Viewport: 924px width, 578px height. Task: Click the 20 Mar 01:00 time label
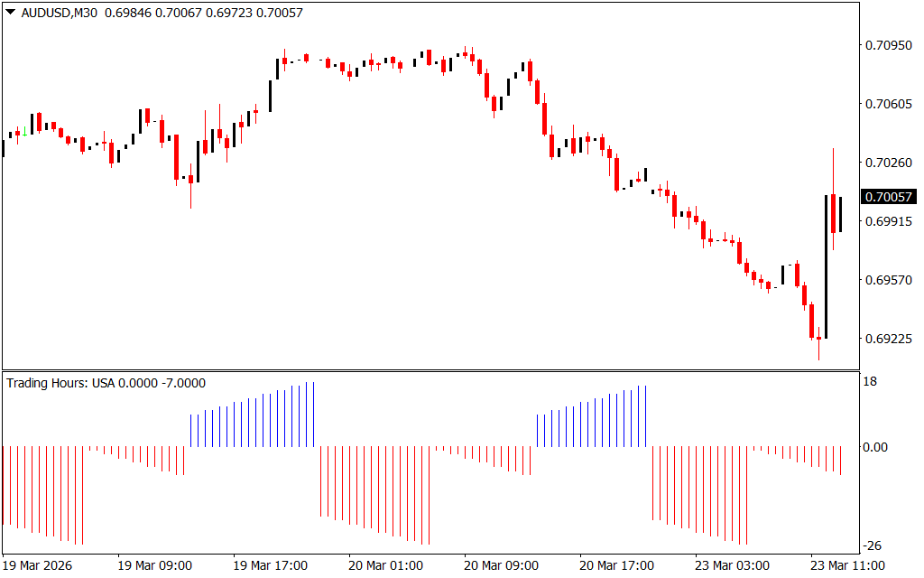click(385, 565)
